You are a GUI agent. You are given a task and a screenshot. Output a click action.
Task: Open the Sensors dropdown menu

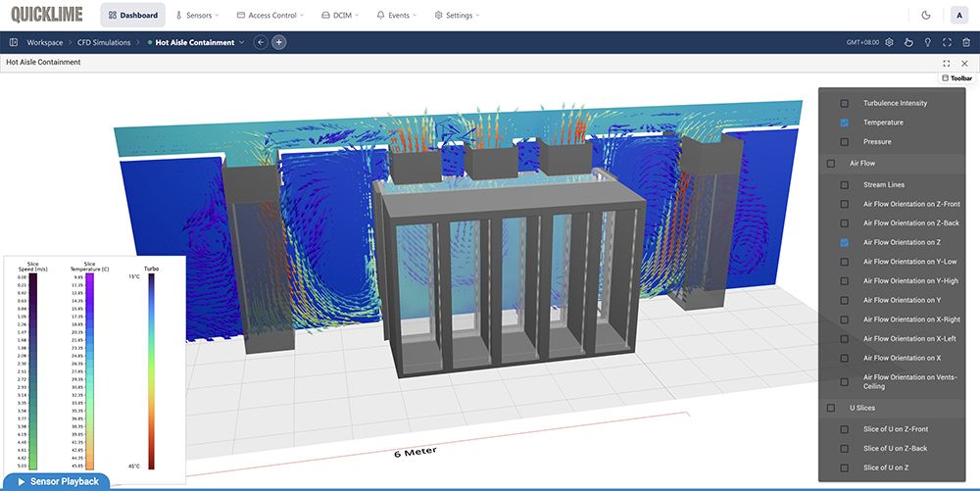(197, 16)
